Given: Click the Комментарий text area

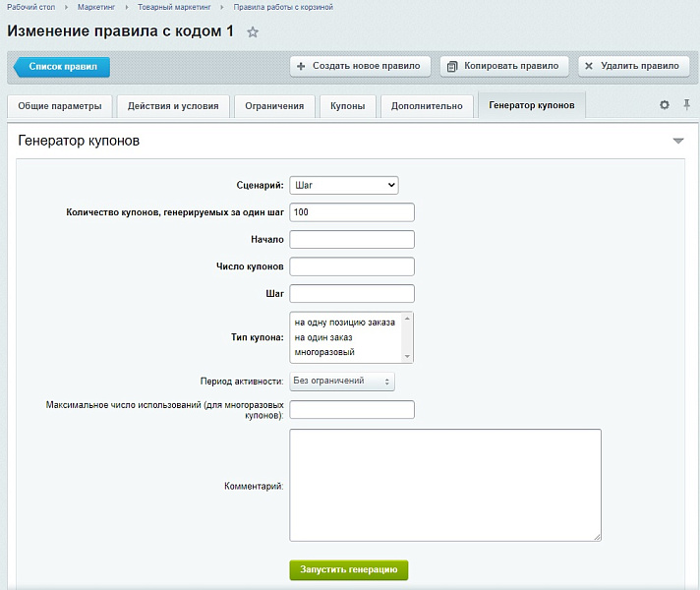Looking at the screenshot, I should 444,485.
